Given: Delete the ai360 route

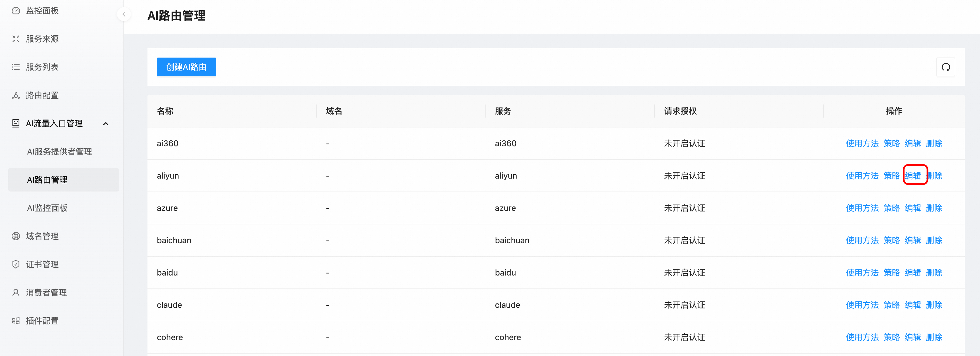Looking at the screenshot, I should [934, 143].
